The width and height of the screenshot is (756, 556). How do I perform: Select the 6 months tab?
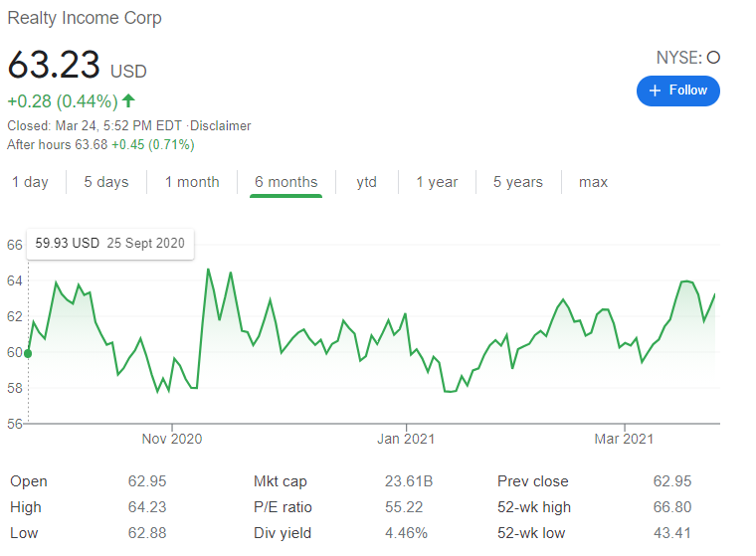(285, 182)
